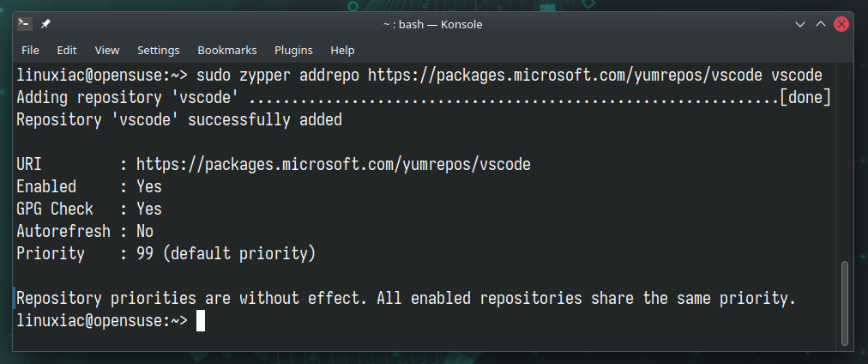
Task: Open the Bookmarks menu
Action: [x=227, y=51]
